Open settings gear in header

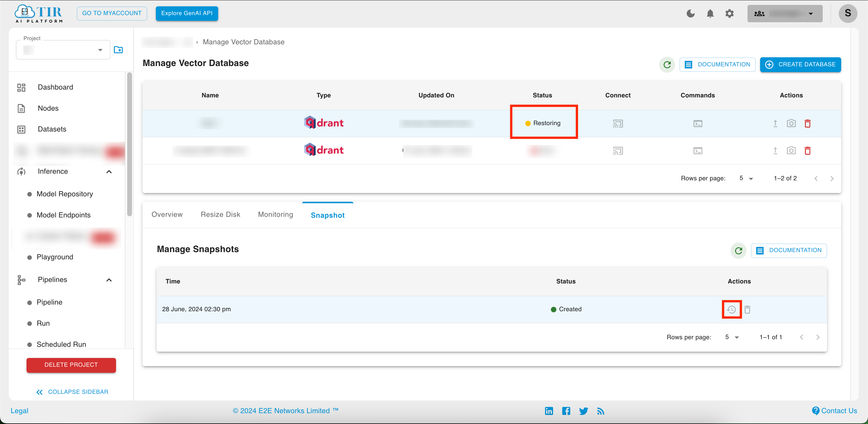tap(729, 14)
